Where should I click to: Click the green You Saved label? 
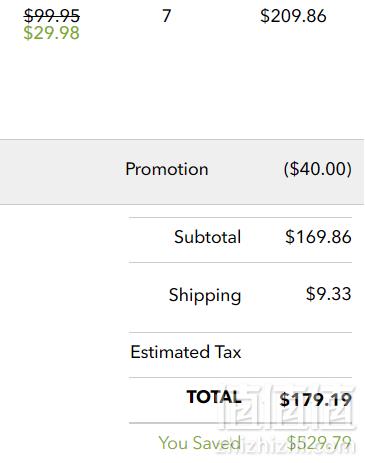click(199, 443)
